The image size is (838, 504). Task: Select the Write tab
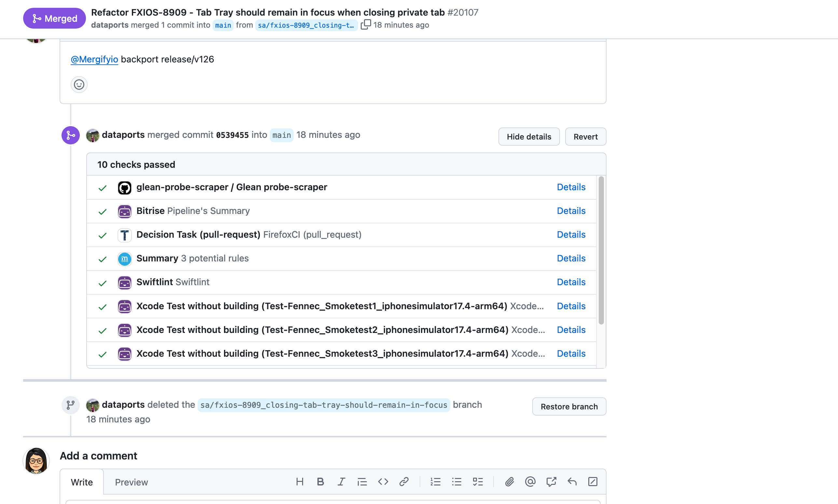pyautogui.click(x=82, y=482)
